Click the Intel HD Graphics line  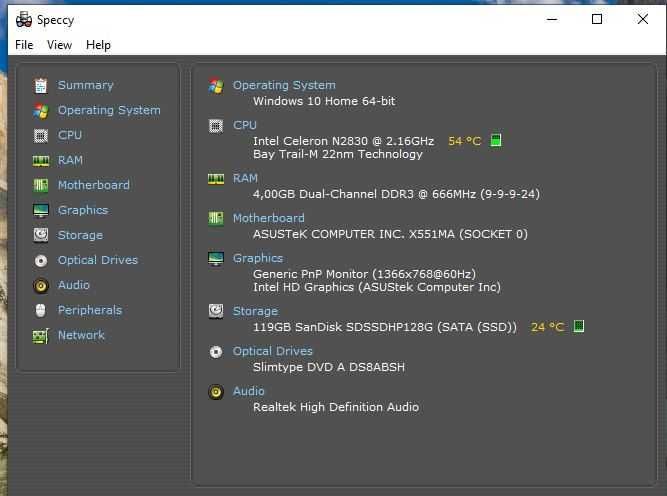pos(377,288)
